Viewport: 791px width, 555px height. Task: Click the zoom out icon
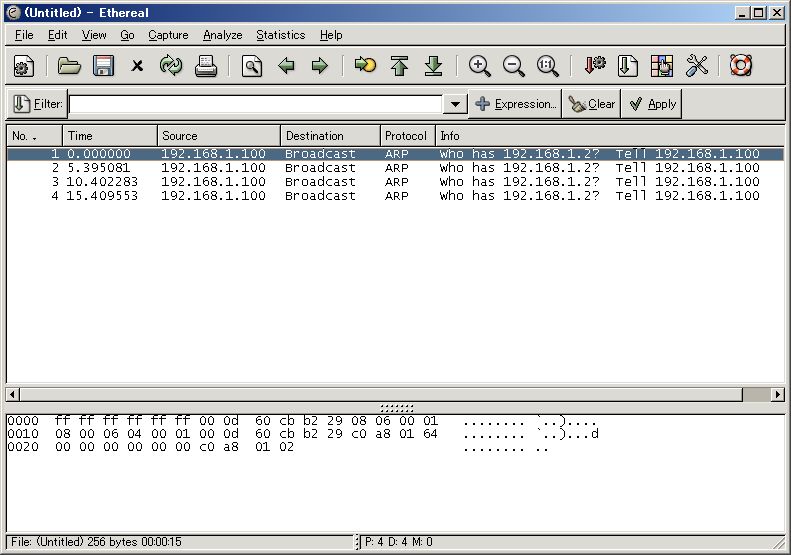click(514, 66)
